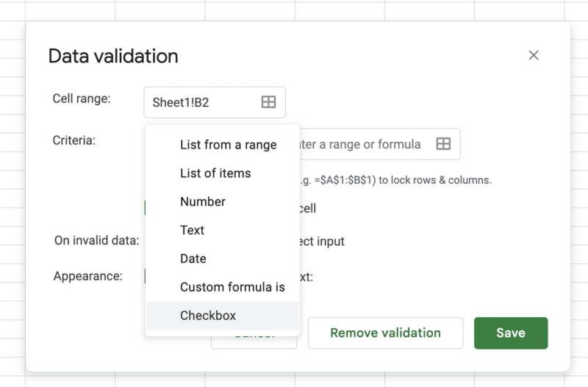Toggle the show dropdown in cell label

click(x=308, y=208)
